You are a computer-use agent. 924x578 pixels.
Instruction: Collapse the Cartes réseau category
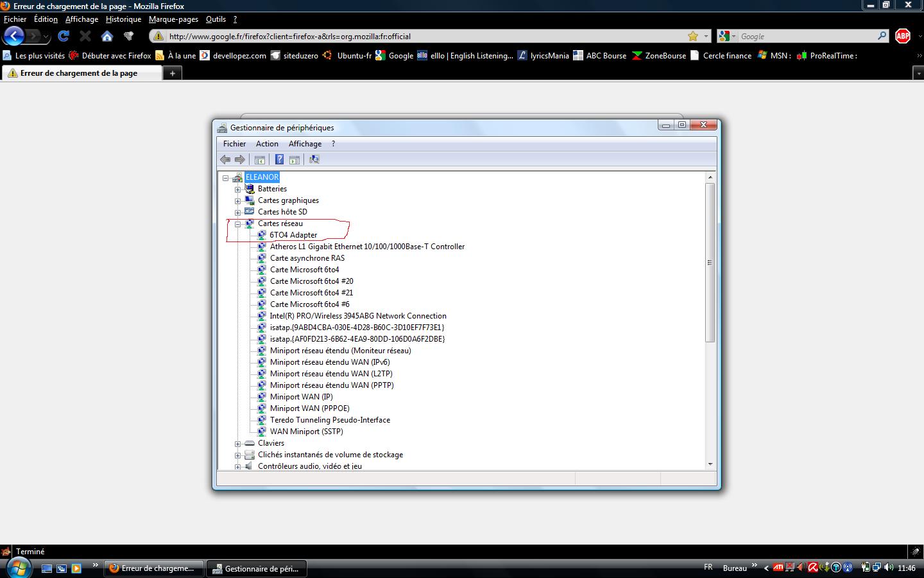pyautogui.click(x=237, y=224)
